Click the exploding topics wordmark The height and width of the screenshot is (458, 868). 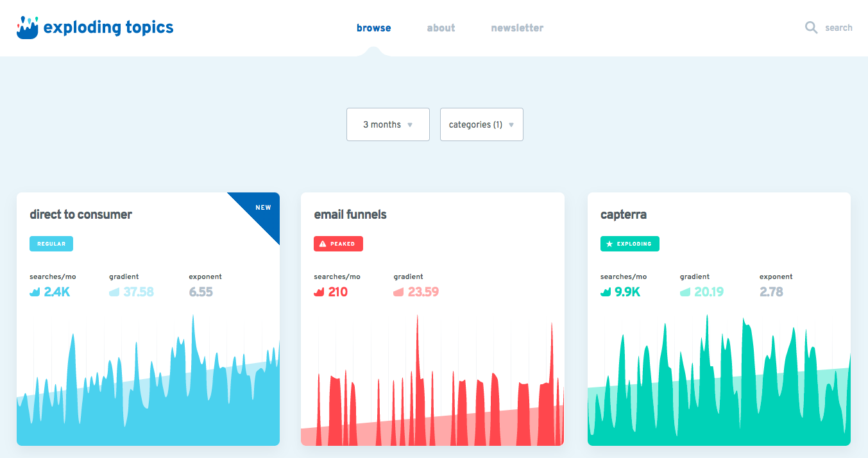pos(108,28)
